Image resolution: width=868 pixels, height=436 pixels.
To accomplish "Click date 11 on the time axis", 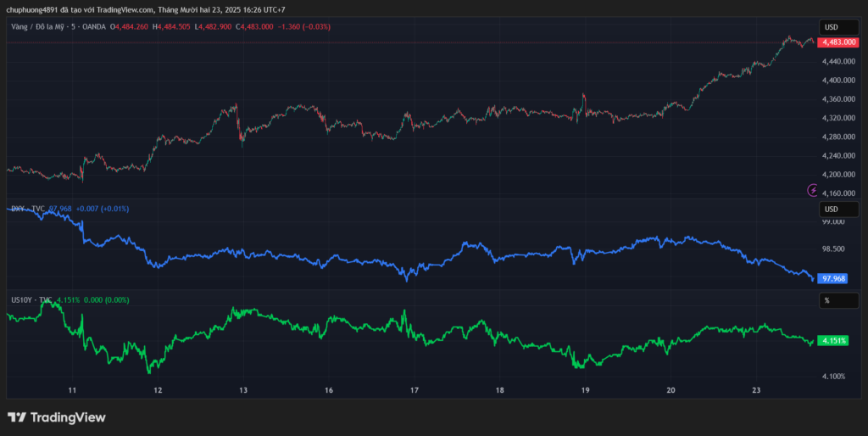I will point(73,391).
